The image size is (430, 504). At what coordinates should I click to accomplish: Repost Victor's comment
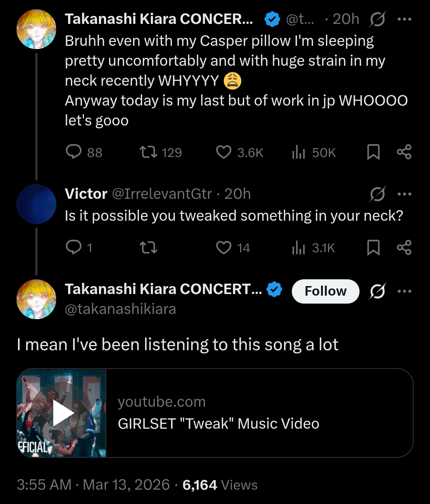pos(149,247)
